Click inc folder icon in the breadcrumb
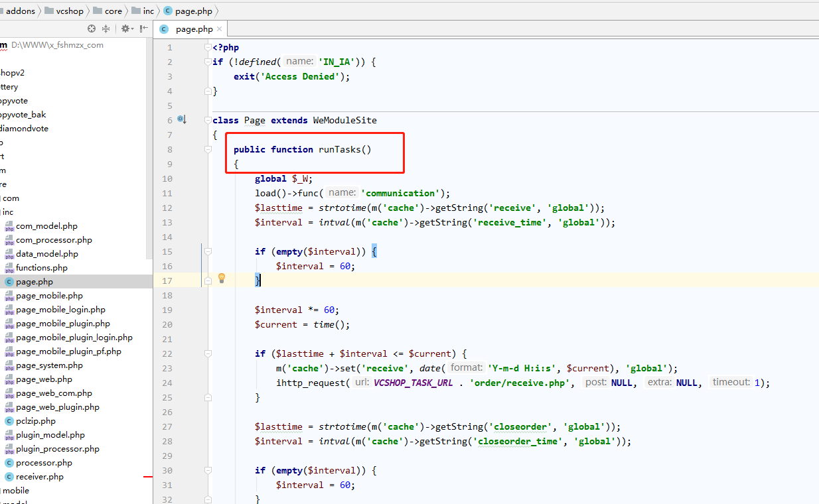The height and width of the screenshot is (504, 819). click(x=136, y=11)
